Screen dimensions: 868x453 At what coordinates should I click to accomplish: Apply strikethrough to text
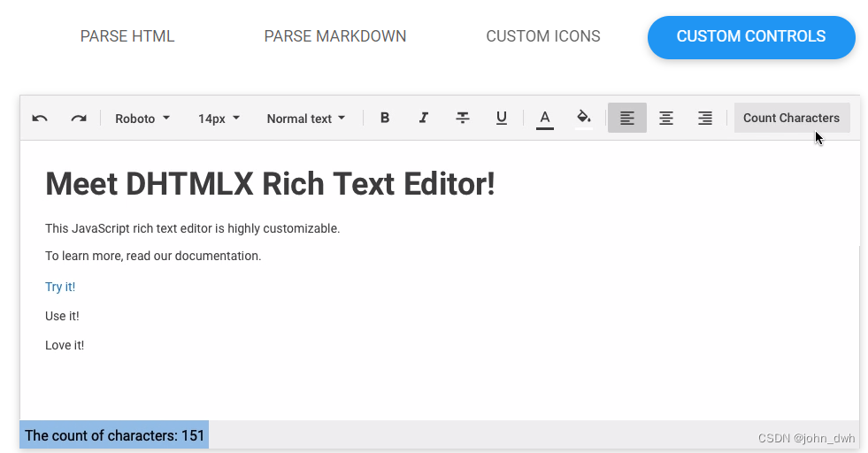click(x=462, y=118)
